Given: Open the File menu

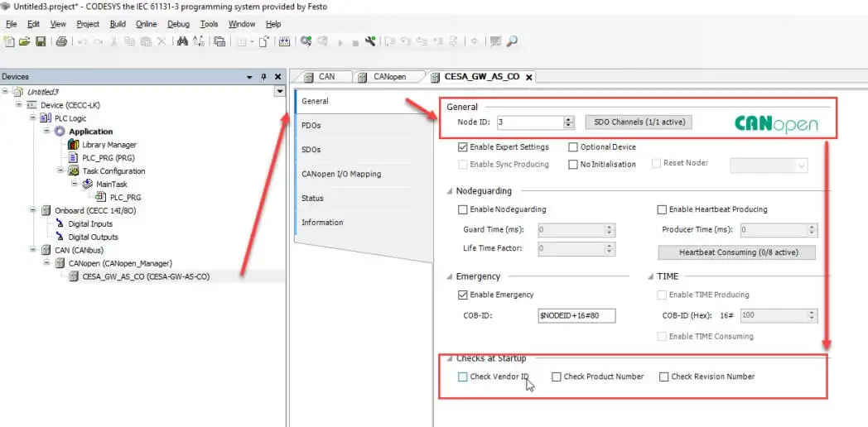Looking at the screenshot, I should [11, 24].
